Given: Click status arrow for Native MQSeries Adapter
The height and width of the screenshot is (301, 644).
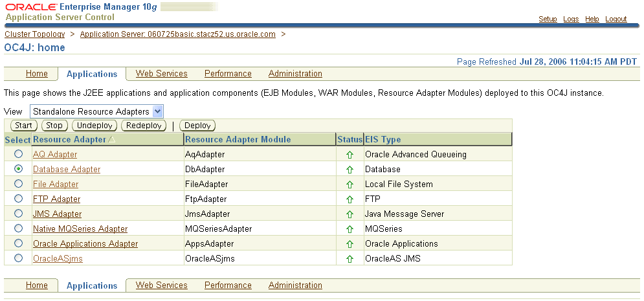Looking at the screenshot, I should [x=350, y=229].
